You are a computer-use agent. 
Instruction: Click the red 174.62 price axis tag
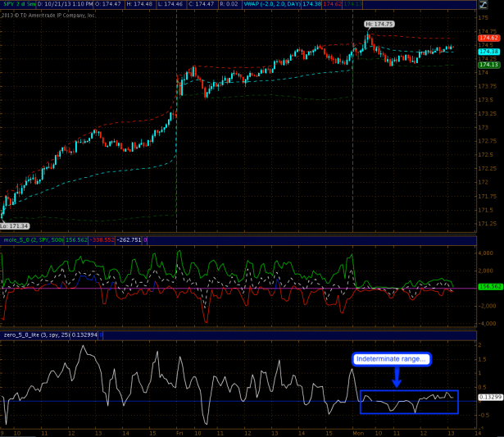point(489,39)
